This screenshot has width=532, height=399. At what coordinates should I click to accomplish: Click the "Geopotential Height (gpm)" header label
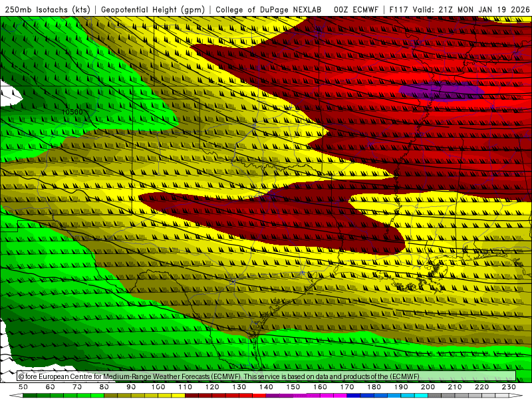point(153,10)
